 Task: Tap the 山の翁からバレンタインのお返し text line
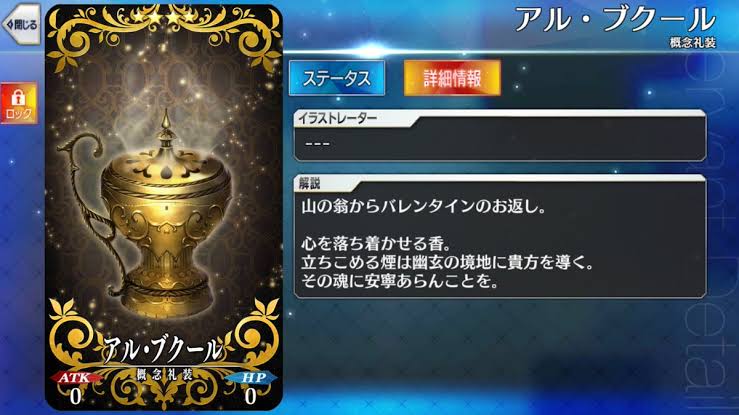coord(423,206)
